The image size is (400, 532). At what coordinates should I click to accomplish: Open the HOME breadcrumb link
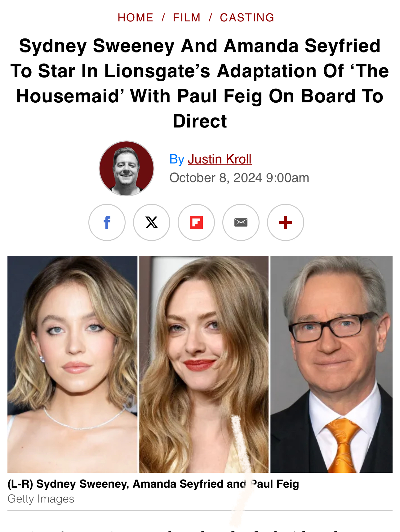(136, 18)
